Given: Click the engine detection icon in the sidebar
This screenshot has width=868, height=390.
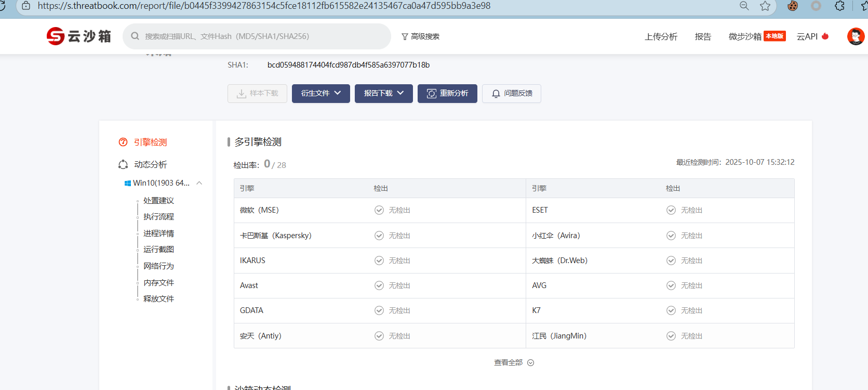Looking at the screenshot, I should click(x=123, y=142).
